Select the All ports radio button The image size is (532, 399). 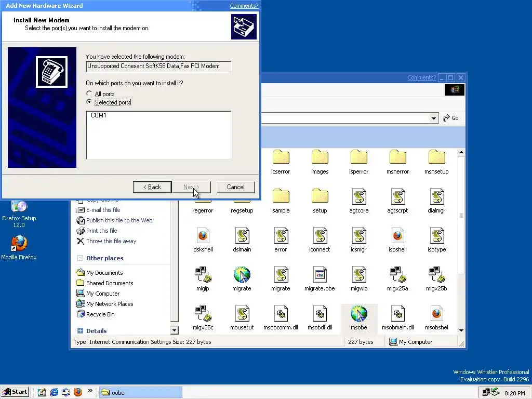pyautogui.click(x=89, y=94)
